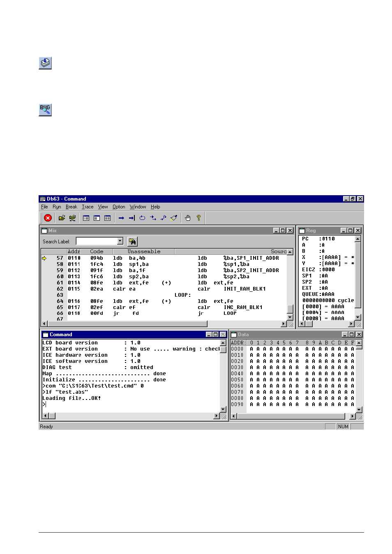392x554 pixels.
Task: Open the Break menu
Action: click(x=71, y=207)
